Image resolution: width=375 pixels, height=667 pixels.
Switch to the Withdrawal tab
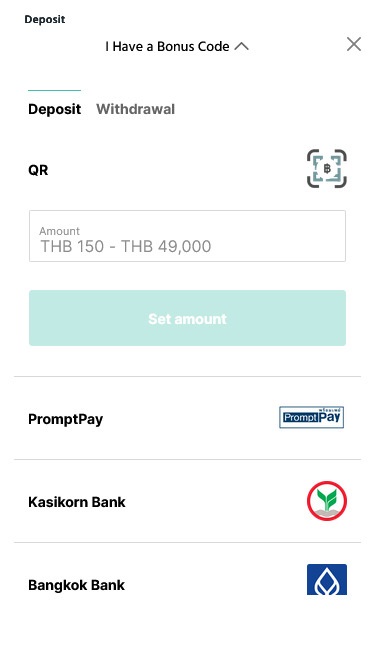[x=135, y=109]
